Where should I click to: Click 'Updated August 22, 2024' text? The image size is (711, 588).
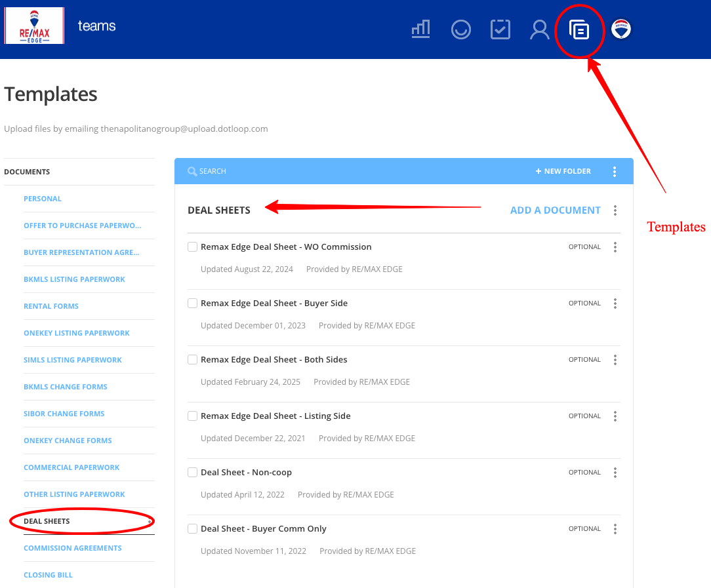click(247, 269)
